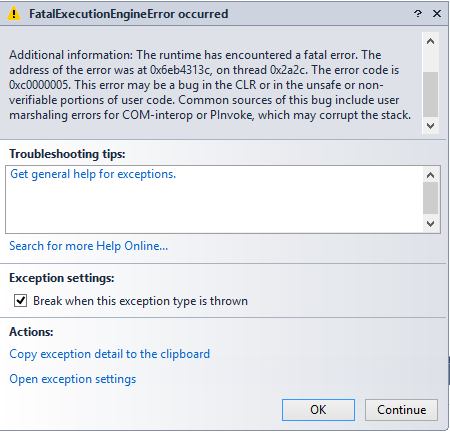
Task: Click up arrow of Additional information scrollbar
Action: [430, 41]
